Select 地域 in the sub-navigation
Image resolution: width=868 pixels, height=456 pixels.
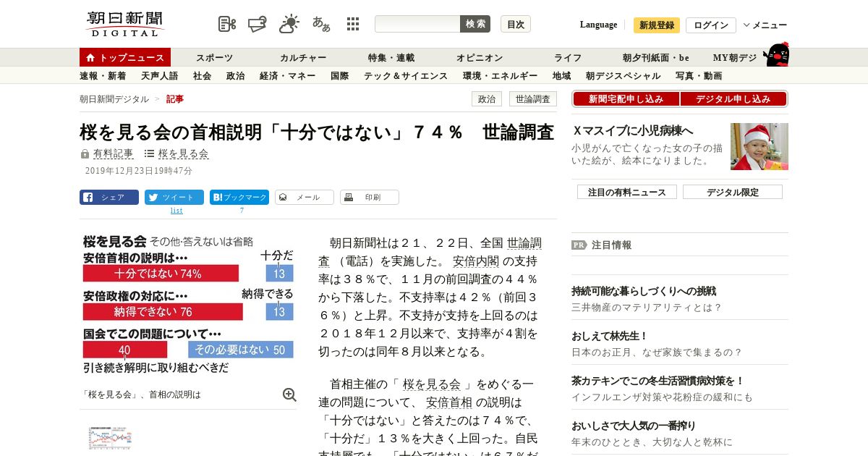pos(561,76)
